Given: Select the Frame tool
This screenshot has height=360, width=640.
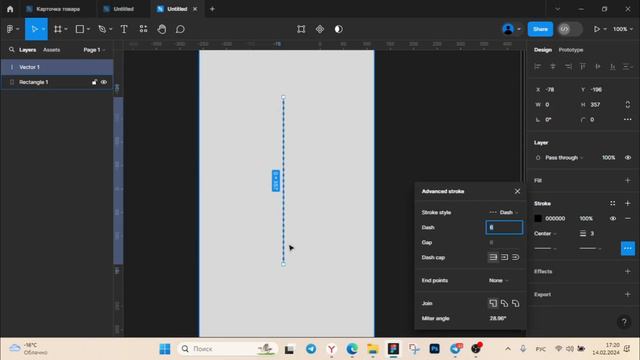Looking at the screenshot, I should [x=58, y=29].
